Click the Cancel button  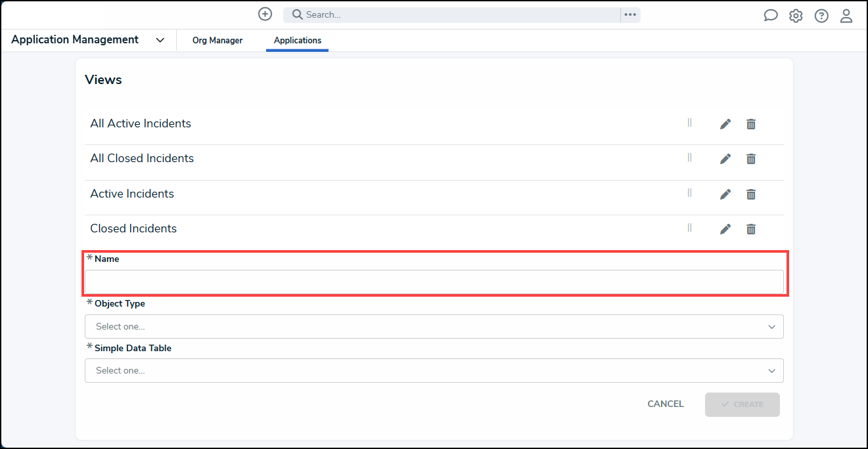[x=666, y=404]
